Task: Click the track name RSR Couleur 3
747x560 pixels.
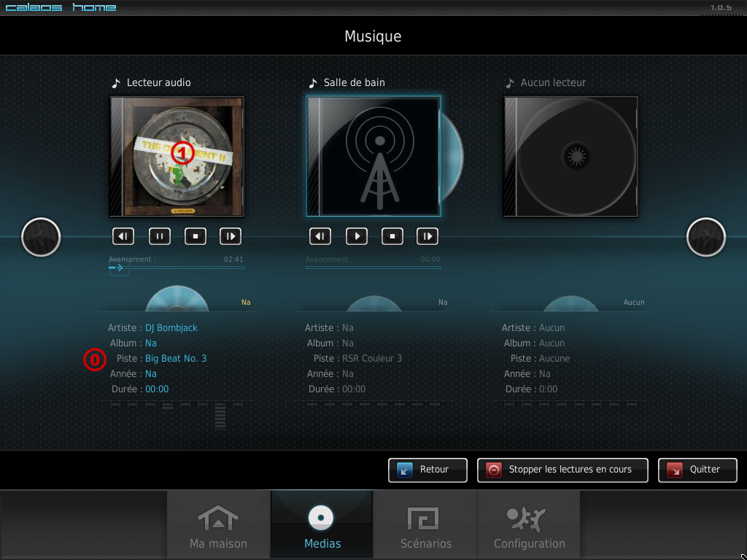Action: coord(372,358)
